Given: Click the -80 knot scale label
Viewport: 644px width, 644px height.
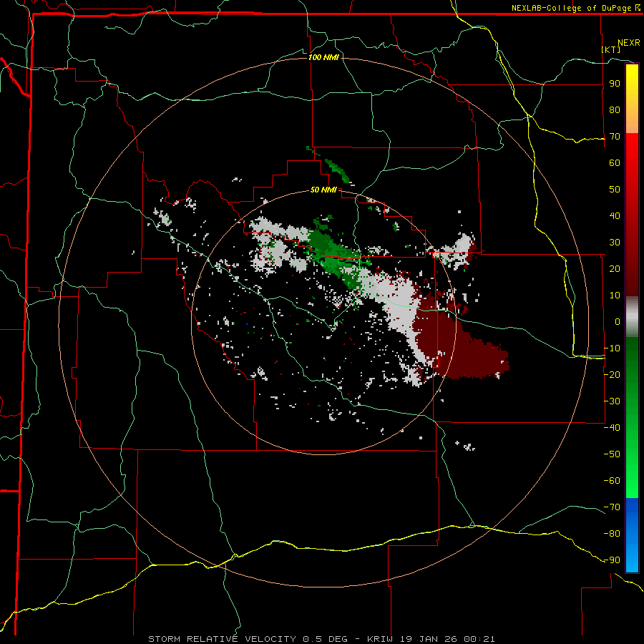Looking at the screenshot, I should tap(612, 534).
